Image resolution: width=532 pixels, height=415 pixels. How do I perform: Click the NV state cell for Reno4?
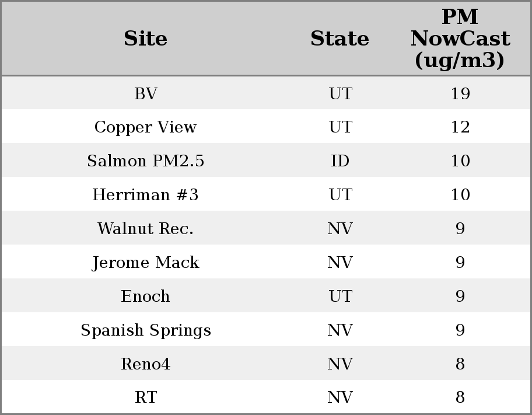click(x=340, y=364)
